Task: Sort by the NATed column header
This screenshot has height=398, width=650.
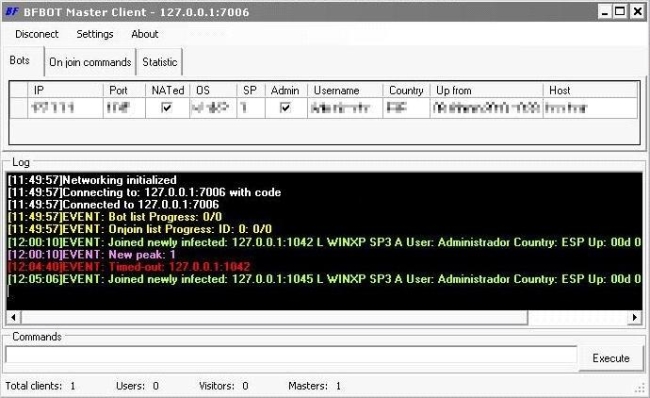Action: [167, 90]
